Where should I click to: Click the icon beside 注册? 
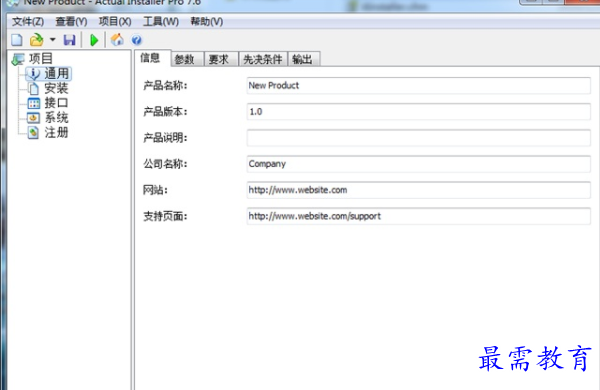[33, 132]
